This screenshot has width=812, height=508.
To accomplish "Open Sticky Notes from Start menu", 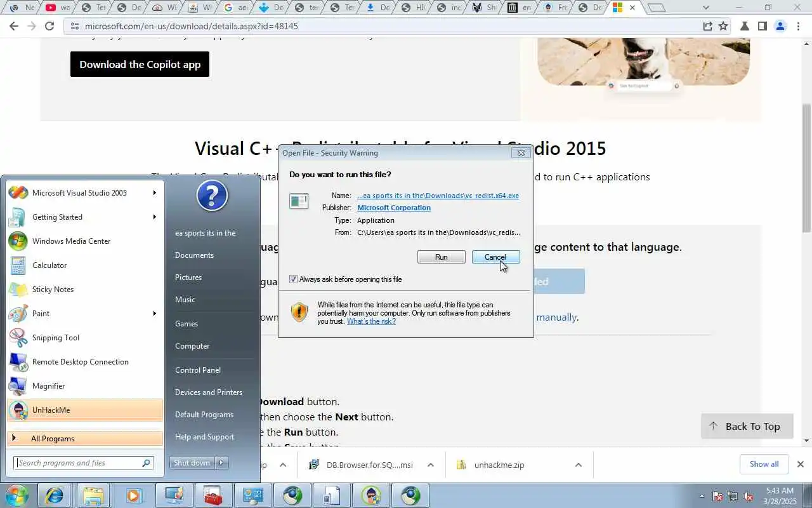I will [85, 290].
